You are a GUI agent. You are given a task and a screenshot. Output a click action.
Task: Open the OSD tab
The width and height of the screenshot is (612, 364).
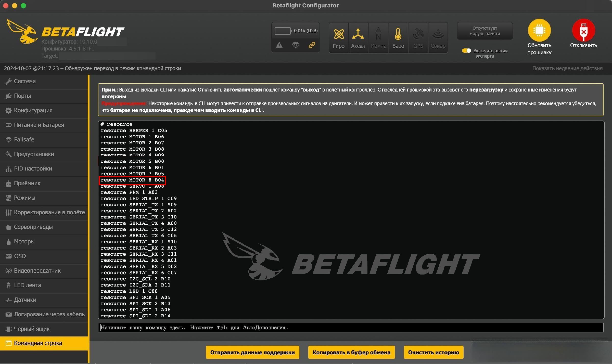click(44, 256)
